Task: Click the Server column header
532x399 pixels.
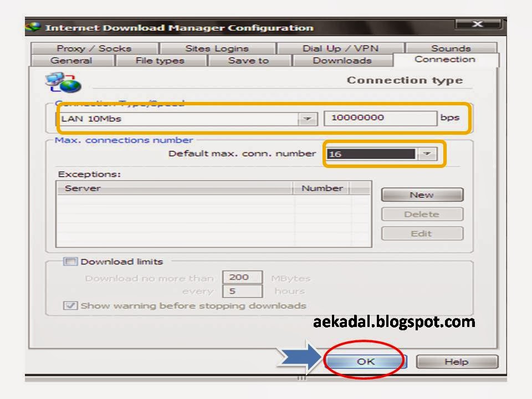Action: tap(175, 188)
